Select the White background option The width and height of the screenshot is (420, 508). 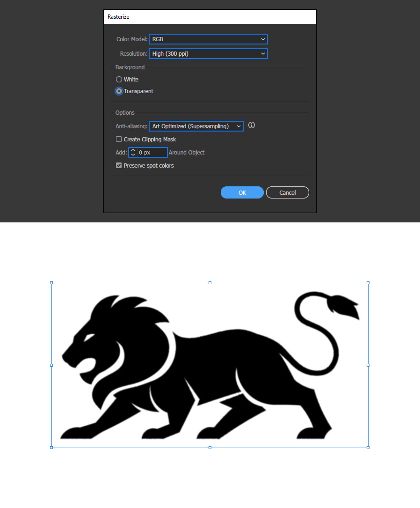click(x=119, y=80)
